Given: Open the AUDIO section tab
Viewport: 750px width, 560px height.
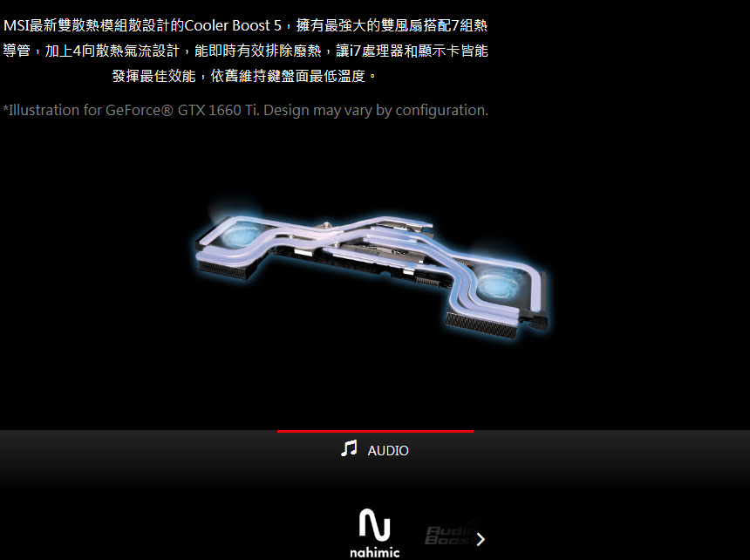Looking at the screenshot, I should [375, 449].
